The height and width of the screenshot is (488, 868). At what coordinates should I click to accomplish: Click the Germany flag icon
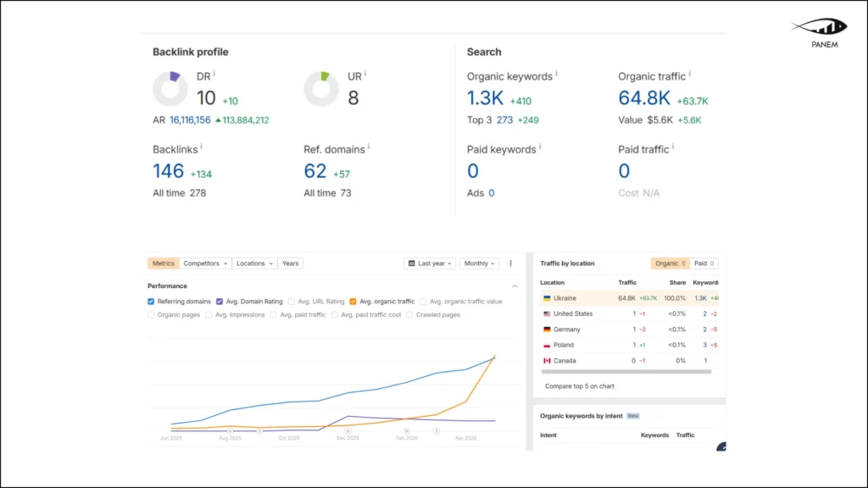click(547, 330)
